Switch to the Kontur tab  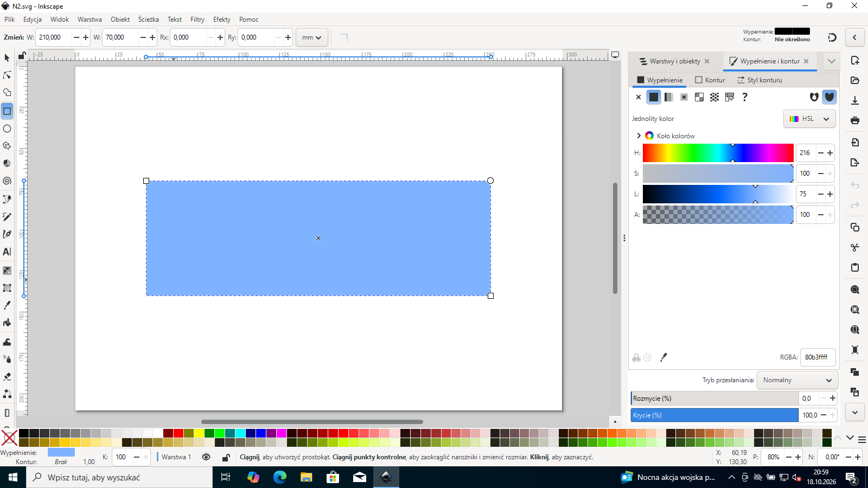pyautogui.click(x=710, y=80)
